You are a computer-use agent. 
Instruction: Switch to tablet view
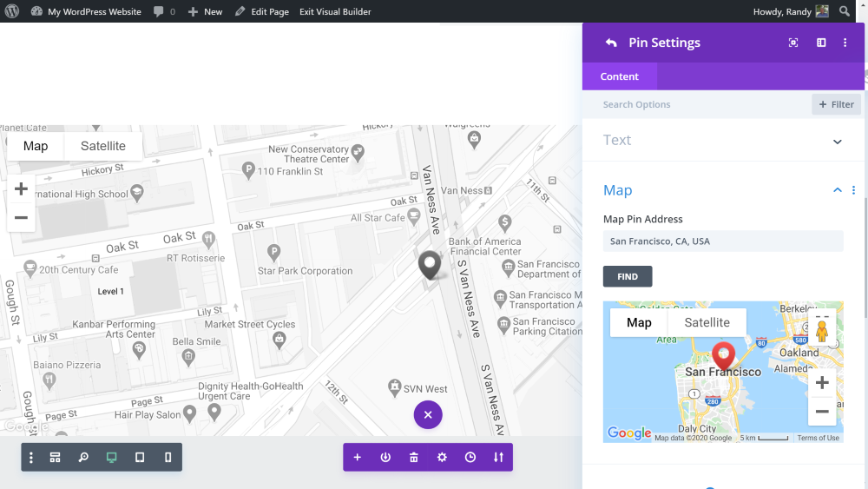point(140,458)
